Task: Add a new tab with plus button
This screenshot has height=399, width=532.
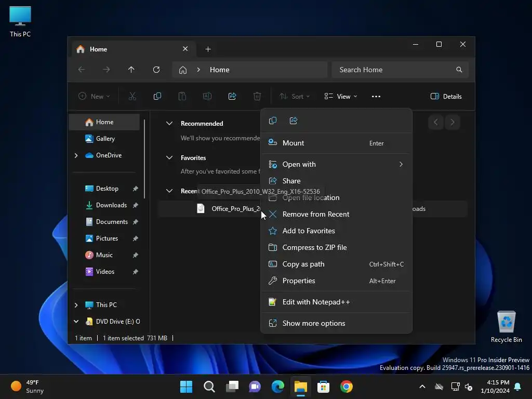Action: pos(208,49)
